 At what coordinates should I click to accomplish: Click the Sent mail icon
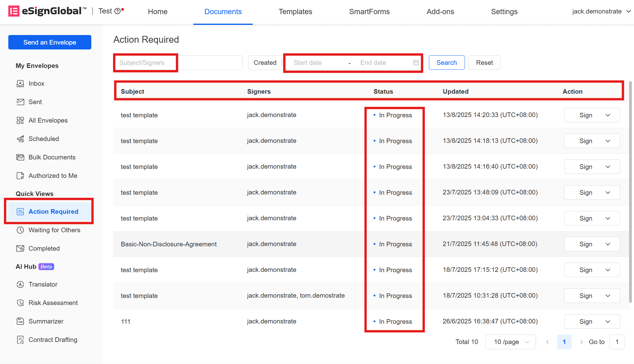[20, 102]
